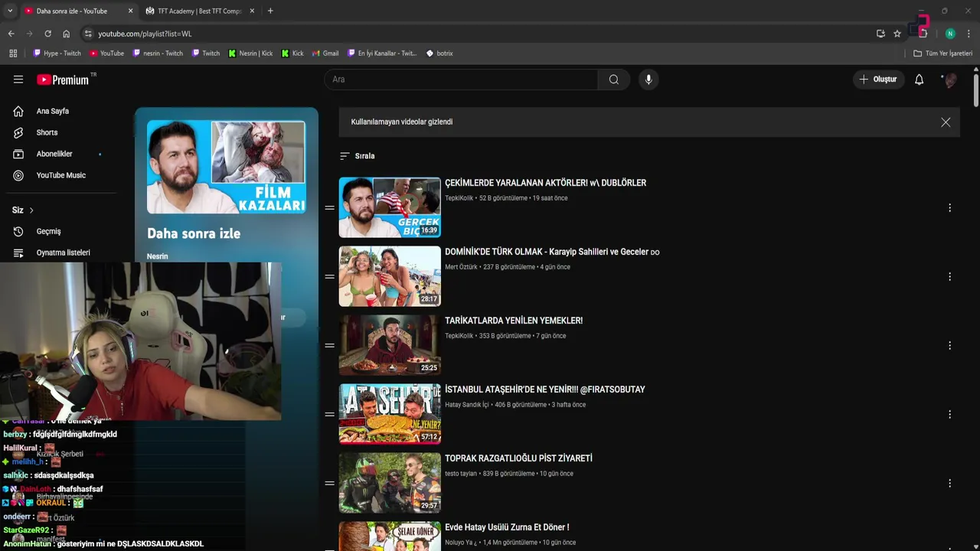Reload the browser page
Viewport: 980px width, 551px height.
(47, 34)
